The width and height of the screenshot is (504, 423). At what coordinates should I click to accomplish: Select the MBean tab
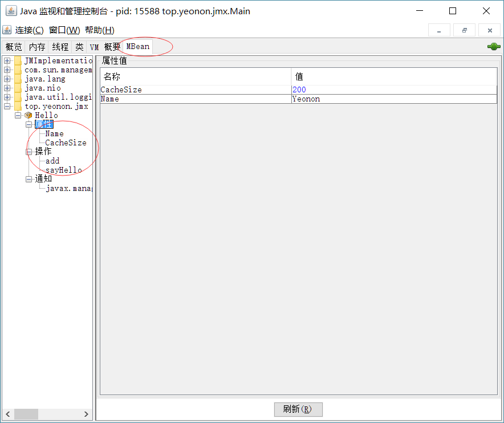(138, 47)
